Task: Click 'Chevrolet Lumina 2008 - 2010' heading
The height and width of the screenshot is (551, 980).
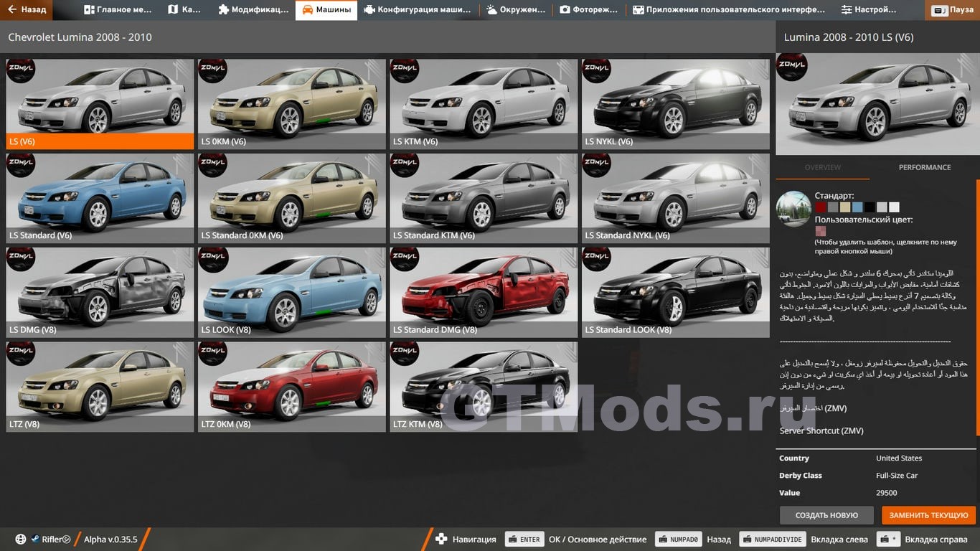Action: [x=80, y=37]
